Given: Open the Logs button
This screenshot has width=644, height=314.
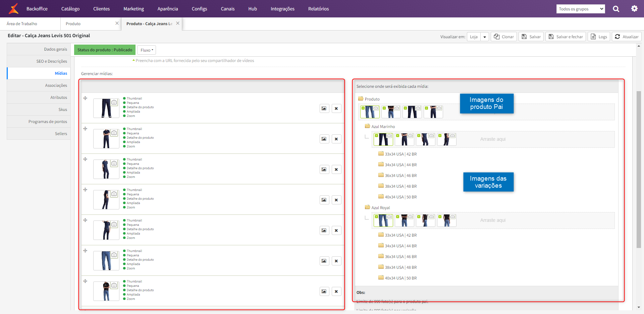Looking at the screenshot, I should [599, 37].
